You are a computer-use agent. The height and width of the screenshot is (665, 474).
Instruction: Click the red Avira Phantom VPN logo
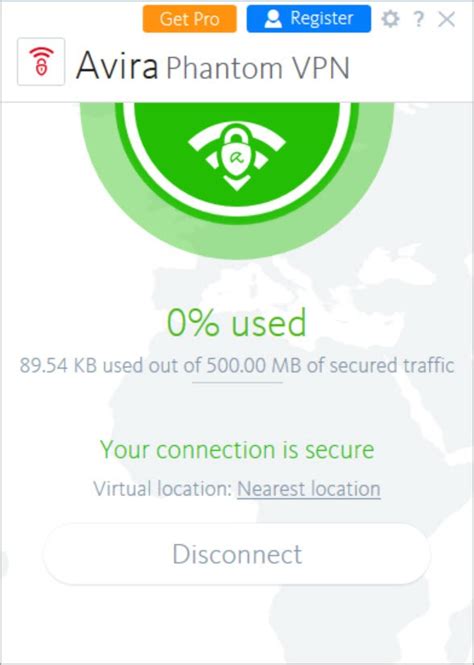(x=41, y=62)
